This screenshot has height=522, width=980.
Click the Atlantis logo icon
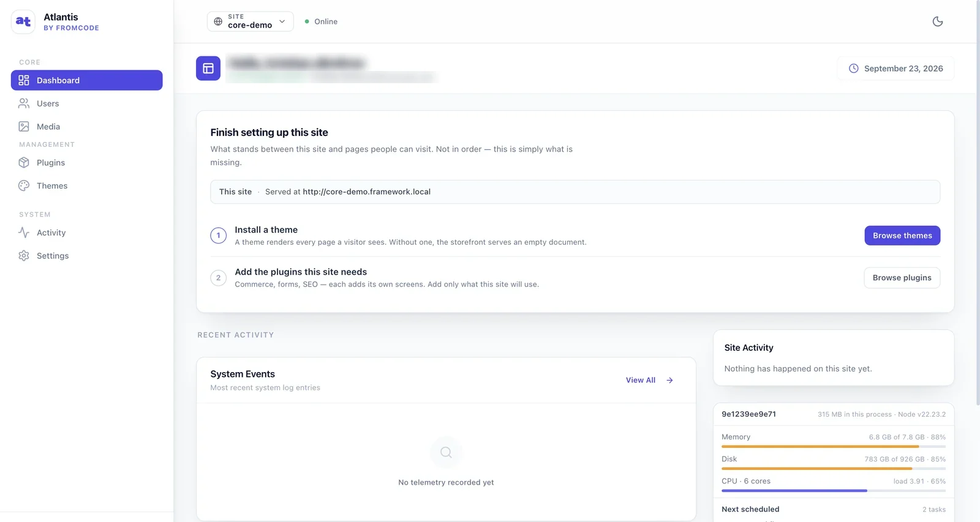23,21
